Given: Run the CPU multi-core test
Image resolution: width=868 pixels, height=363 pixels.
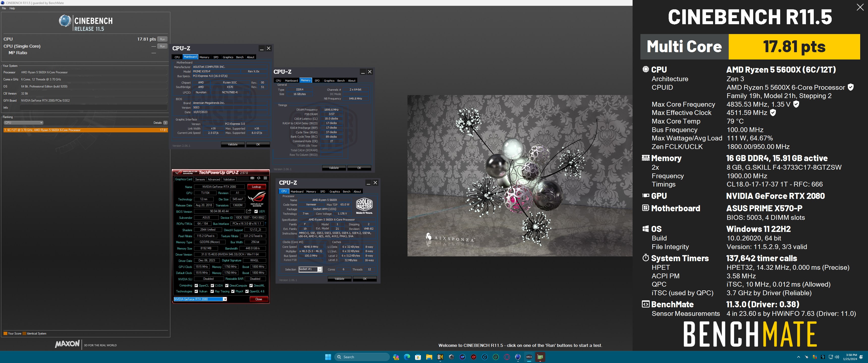Looking at the screenshot, I should tap(162, 39).
